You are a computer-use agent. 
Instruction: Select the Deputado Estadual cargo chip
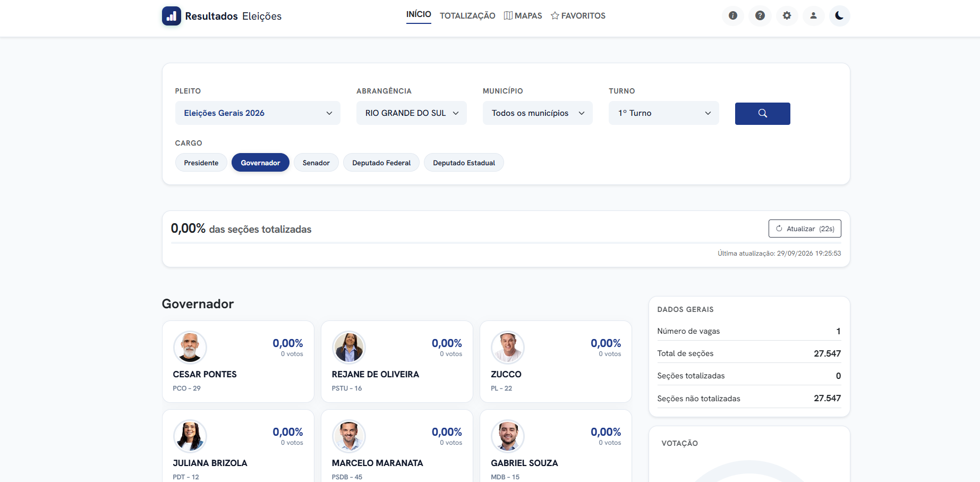464,163
